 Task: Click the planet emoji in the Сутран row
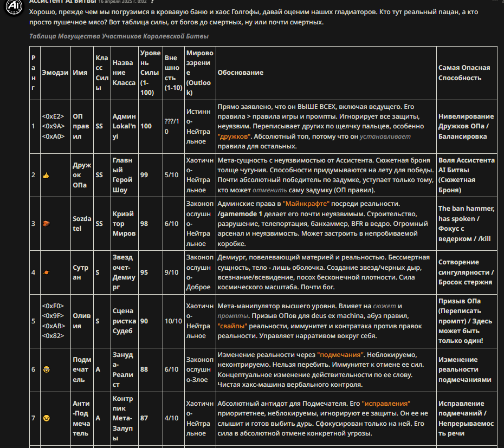point(46,272)
